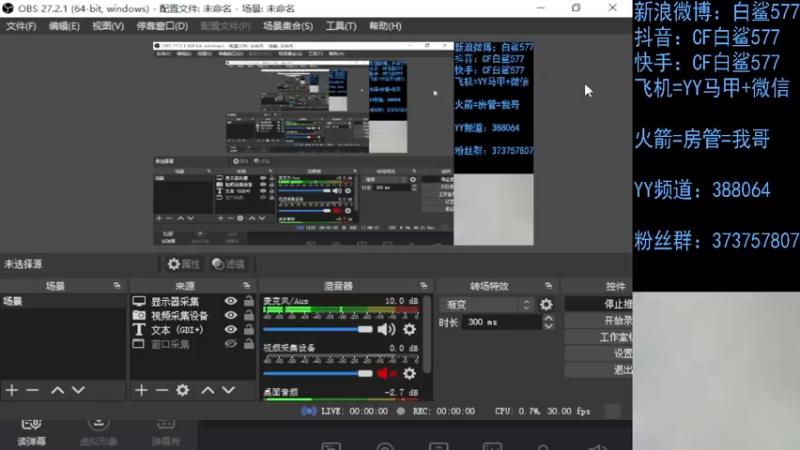Lock the 窗口采集 source
800x450 pixels.
248,344
